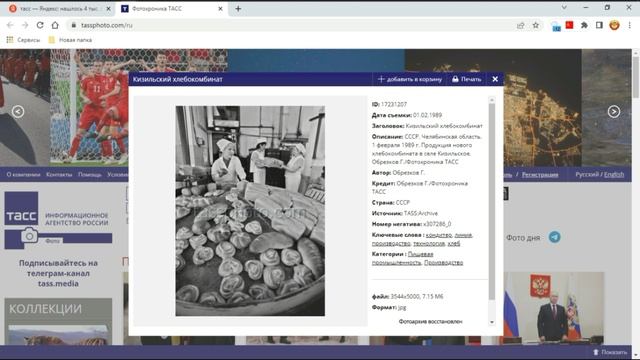Open О компании menu item
Image resolution: width=640 pixels, height=360 pixels.
point(23,174)
